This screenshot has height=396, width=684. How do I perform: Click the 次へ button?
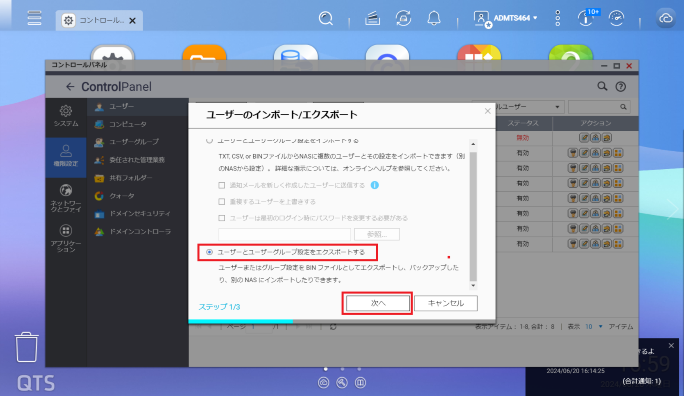click(x=378, y=303)
